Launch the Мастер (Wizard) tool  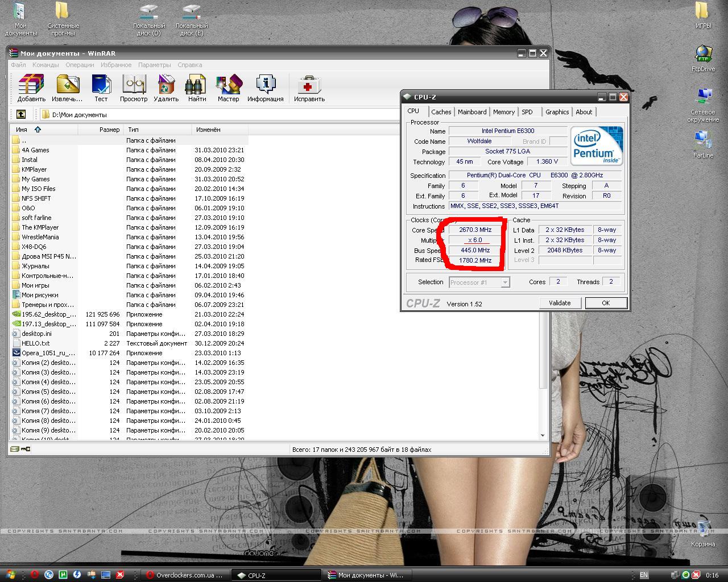pos(228,88)
